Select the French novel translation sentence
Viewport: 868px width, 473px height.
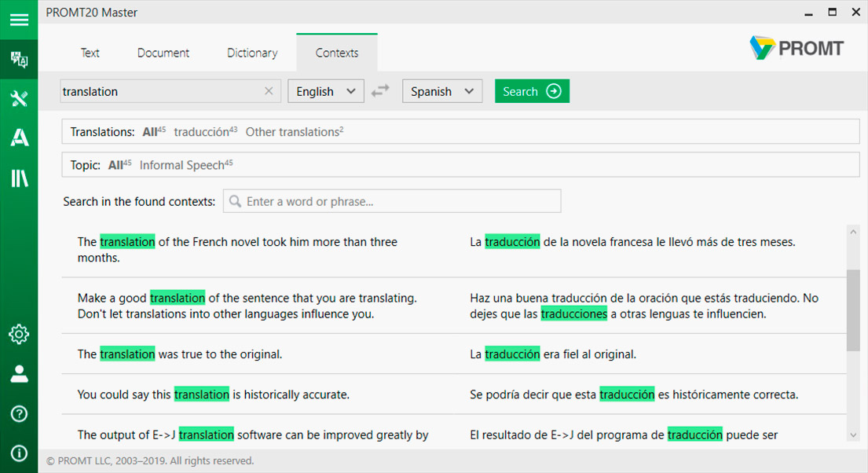[x=237, y=250]
